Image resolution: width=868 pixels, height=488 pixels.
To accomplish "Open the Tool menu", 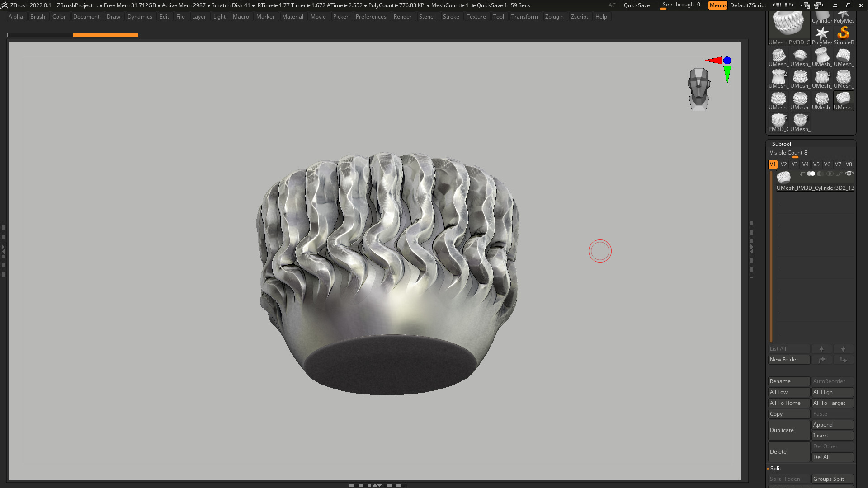I will click(498, 17).
